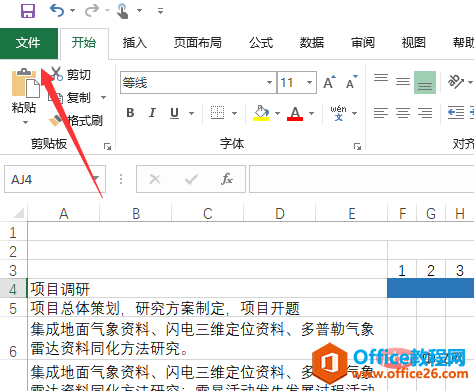Click the formula bar confirm checkmark
Viewport: 475px width, 391px height.
click(191, 179)
